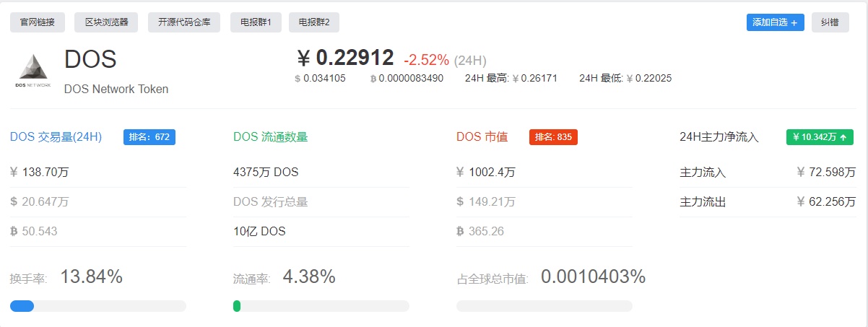Viewport: 868px width, 327px height.
Task: Click the DOS 市值 heading
Action: (x=482, y=137)
